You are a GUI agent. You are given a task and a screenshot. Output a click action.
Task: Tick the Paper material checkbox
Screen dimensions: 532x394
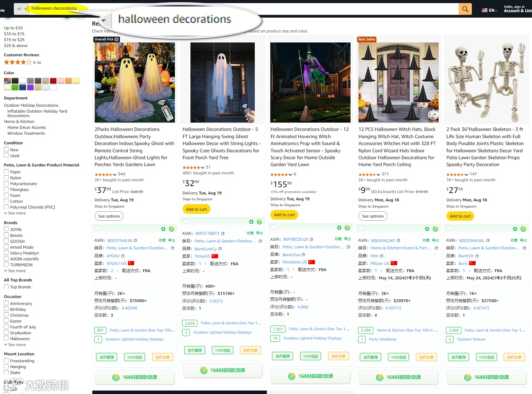6,172
